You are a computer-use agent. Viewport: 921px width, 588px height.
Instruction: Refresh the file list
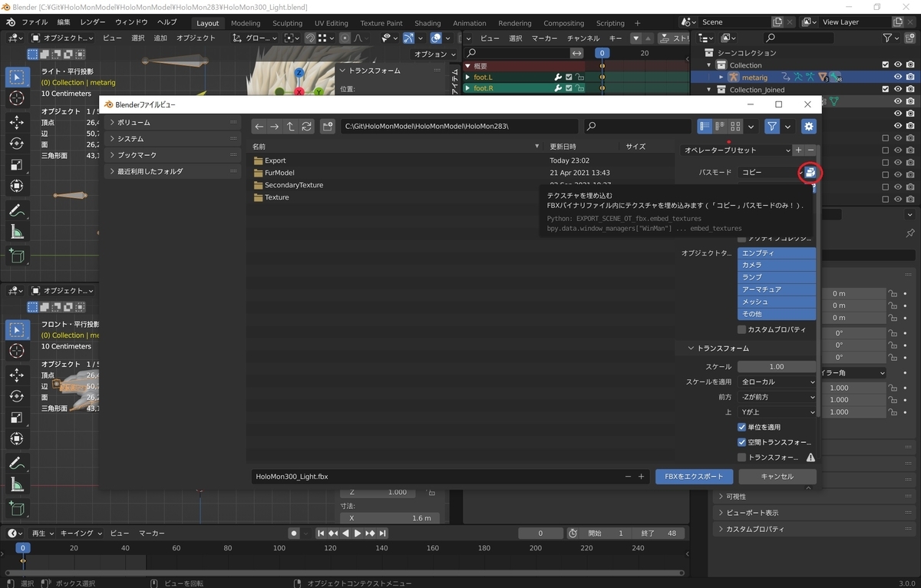(x=306, y=127)
